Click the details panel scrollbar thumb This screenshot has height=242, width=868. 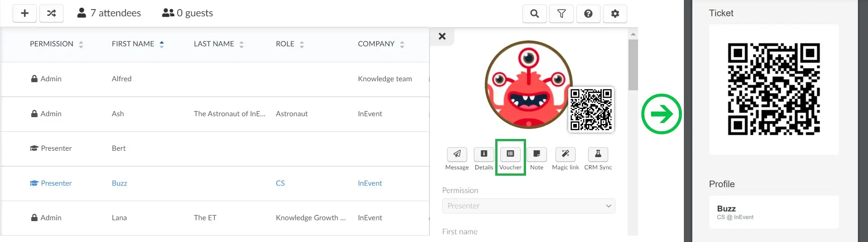click(633, 65)
